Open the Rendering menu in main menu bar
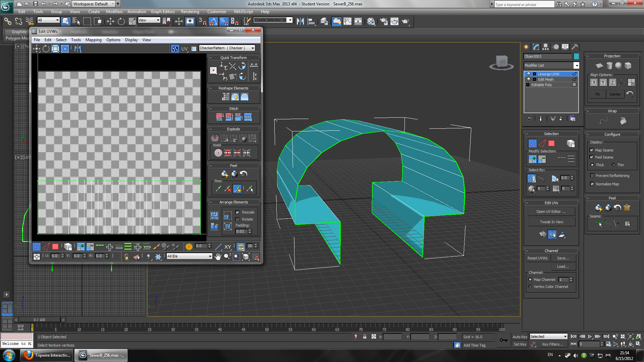644x362 pixels. coord(190,12)
